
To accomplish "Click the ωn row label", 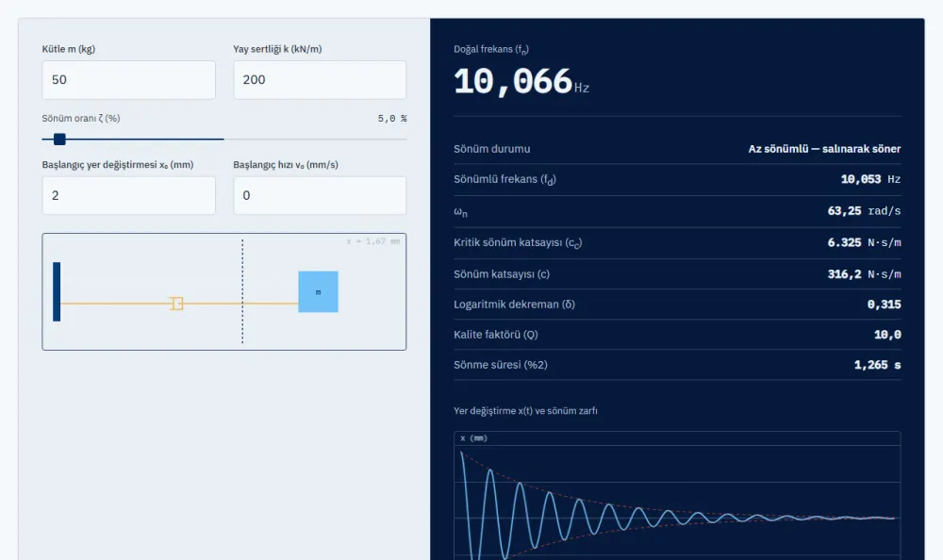I will pyautogui.click(x=461, y=212).
